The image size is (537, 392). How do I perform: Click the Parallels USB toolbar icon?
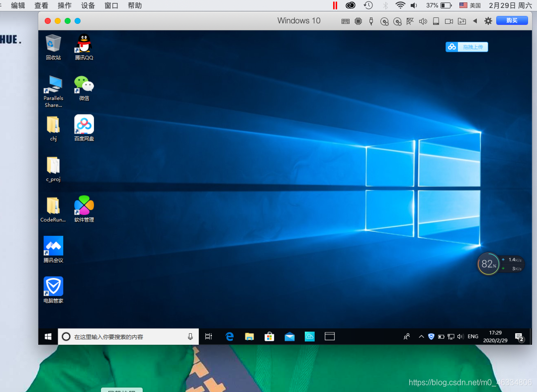point(371,21)
